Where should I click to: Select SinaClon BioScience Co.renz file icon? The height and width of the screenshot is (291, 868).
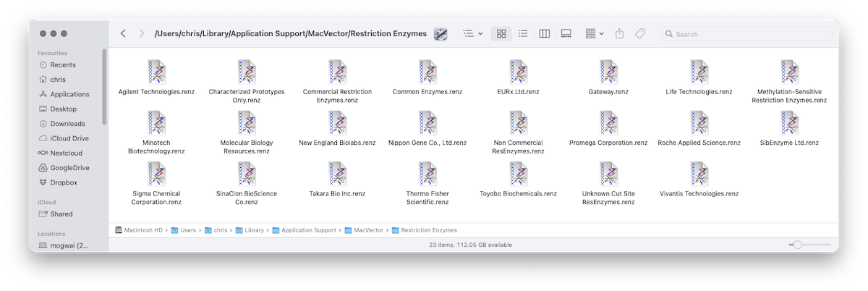coord(247,174)
